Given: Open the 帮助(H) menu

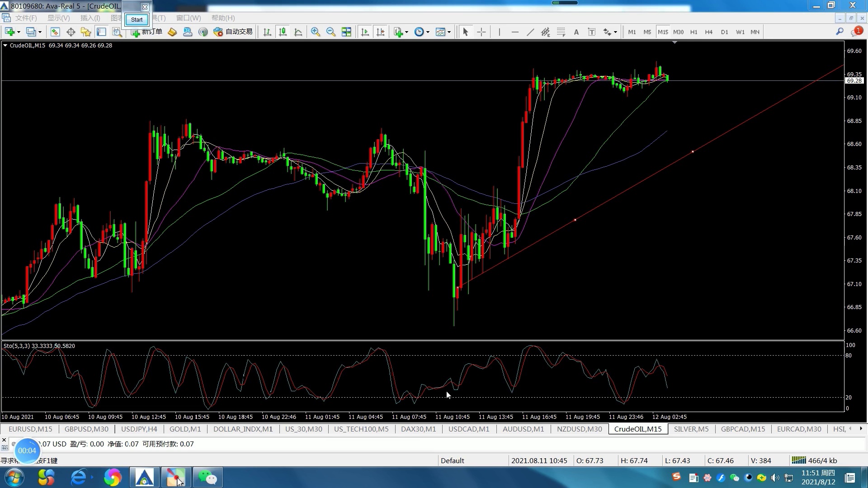Looking at the screenshot, I should [223, 18].
